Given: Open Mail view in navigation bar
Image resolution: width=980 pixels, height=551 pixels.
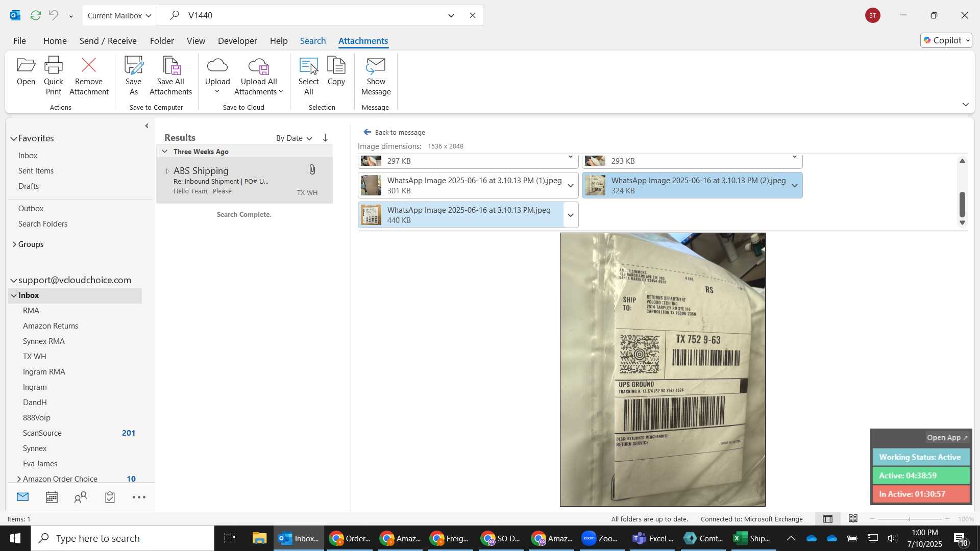Looking at the screenshot, I should tap(23, 497).
